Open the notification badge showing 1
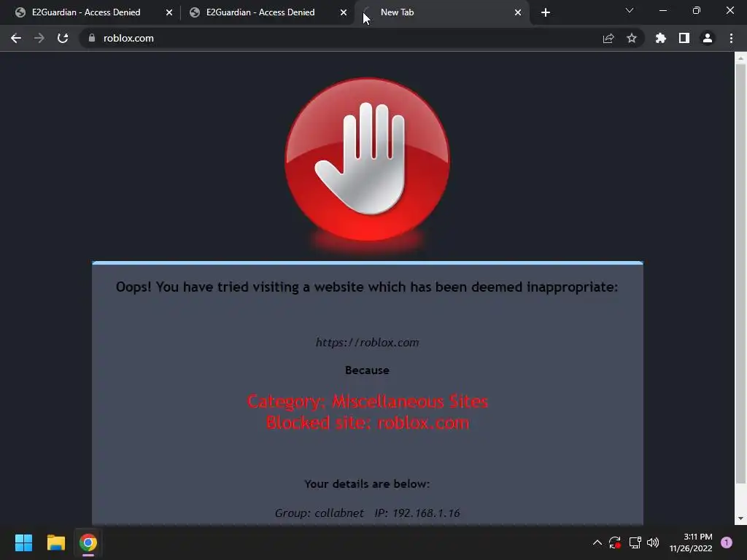 click(727, 542)
